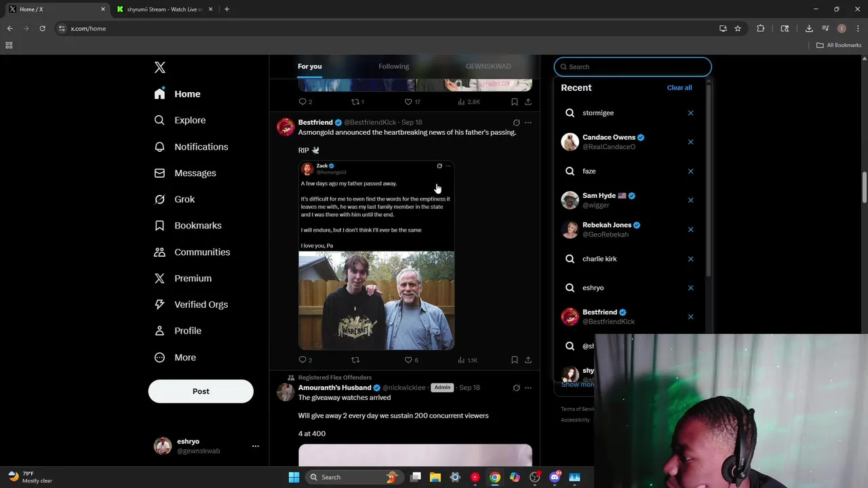
Task: Open account menu dots next to eshryo
Action: point(256,446)
